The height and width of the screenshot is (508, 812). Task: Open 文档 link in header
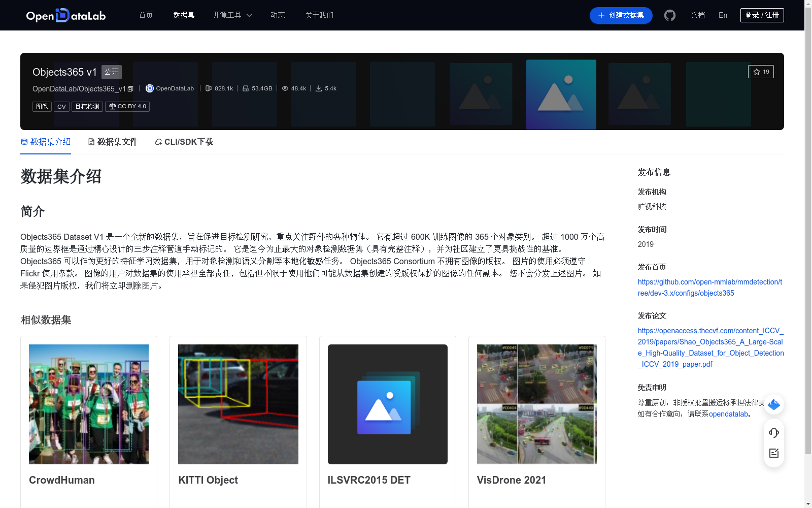(698, 15)
